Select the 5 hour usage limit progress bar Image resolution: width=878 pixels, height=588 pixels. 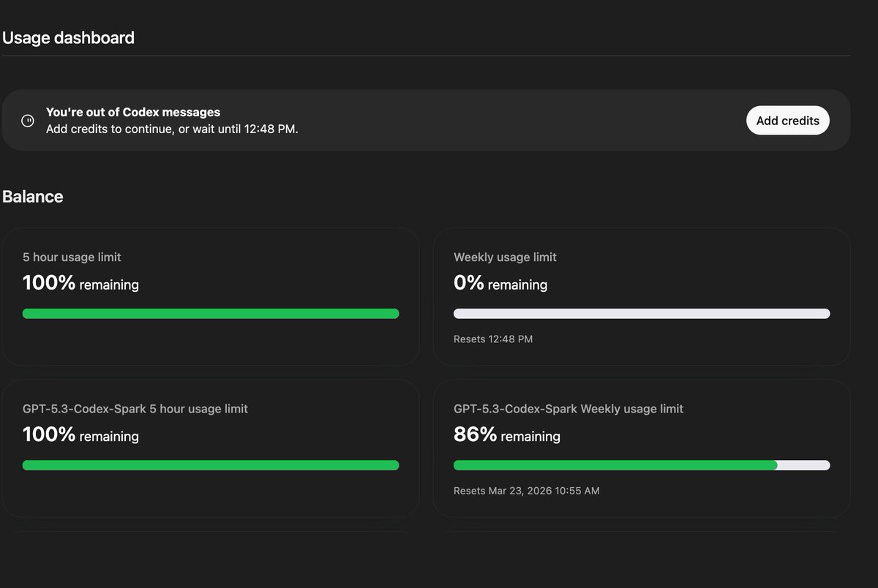(211, 314)
